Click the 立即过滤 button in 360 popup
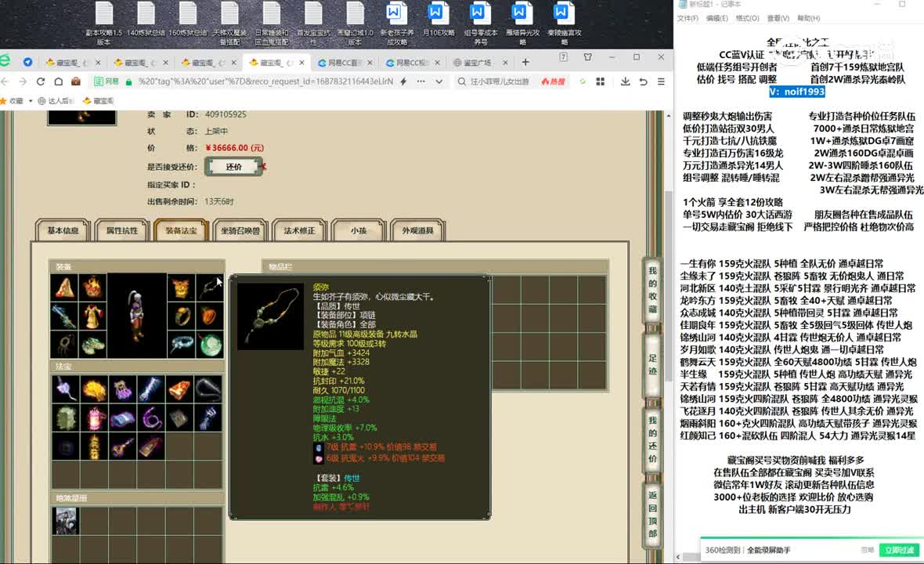 coord(899,550)
